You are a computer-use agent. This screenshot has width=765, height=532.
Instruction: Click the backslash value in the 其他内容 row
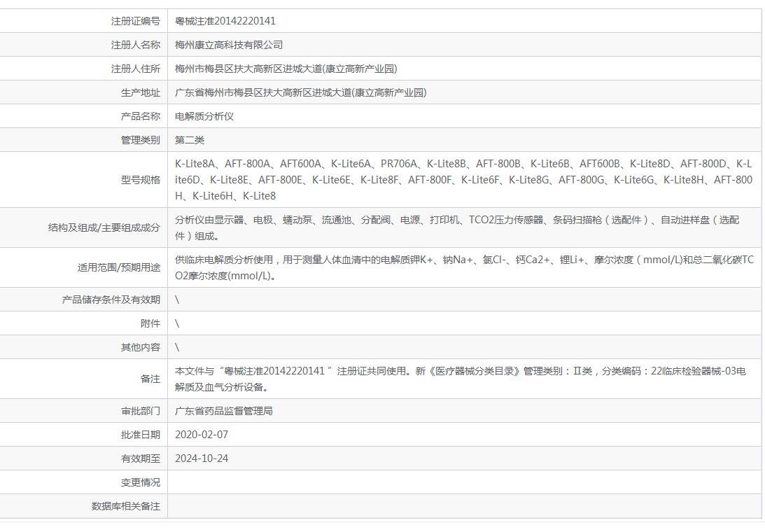(177, 347)
